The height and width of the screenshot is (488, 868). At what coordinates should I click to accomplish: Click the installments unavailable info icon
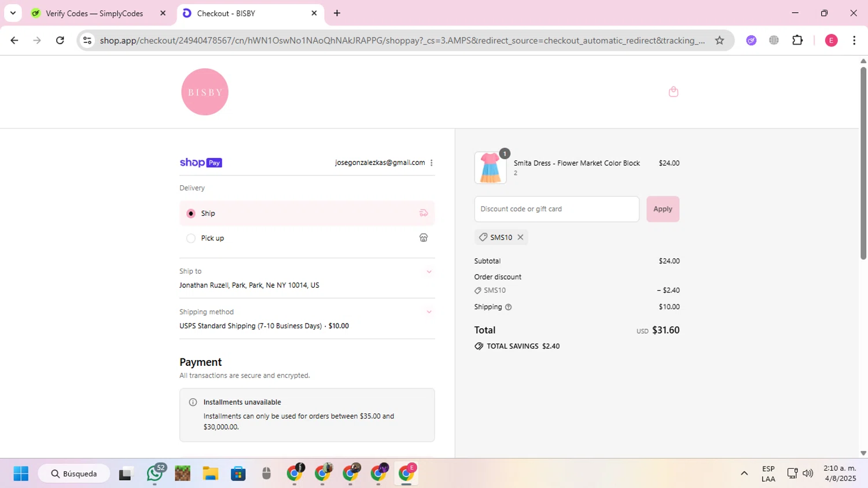(x=193, y=402)
